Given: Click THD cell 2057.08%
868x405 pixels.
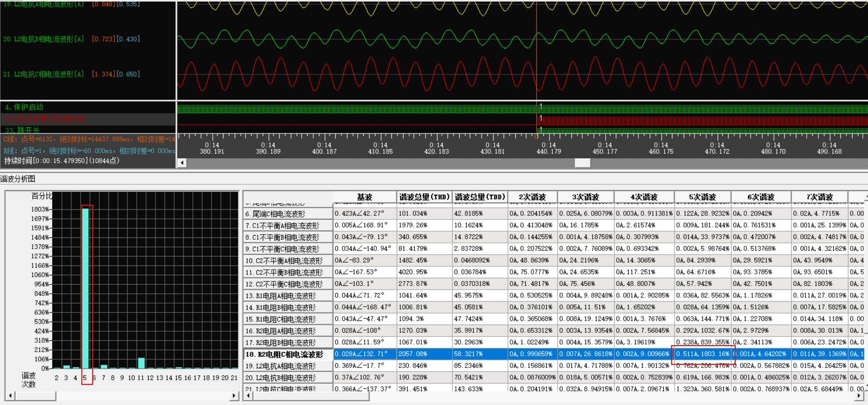Looking at the screenshot, I should pos(425,354).
